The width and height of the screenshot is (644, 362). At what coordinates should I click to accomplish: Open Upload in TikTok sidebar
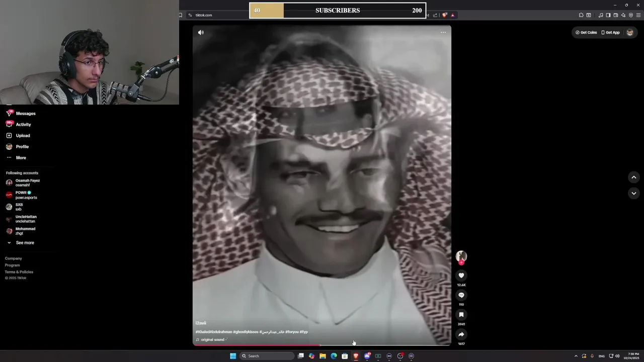point(18,136)
